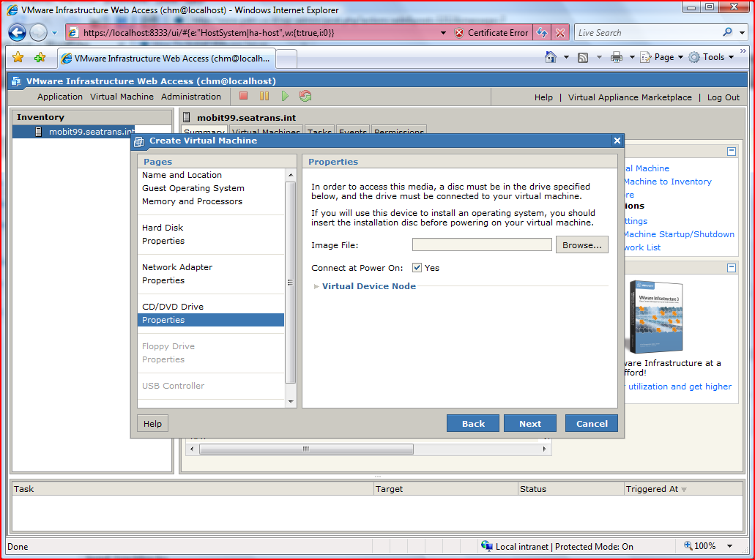
Task: Select the Network Adapter wizard page
Action: 176,266
